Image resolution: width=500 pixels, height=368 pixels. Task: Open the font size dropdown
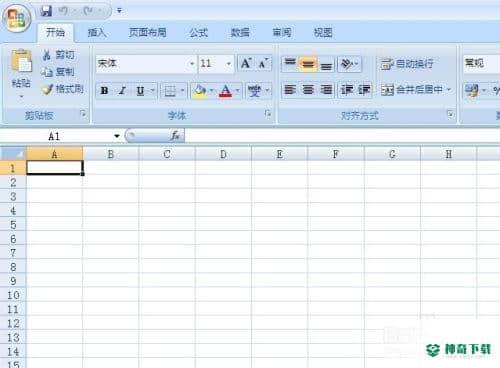coord(229,63)
